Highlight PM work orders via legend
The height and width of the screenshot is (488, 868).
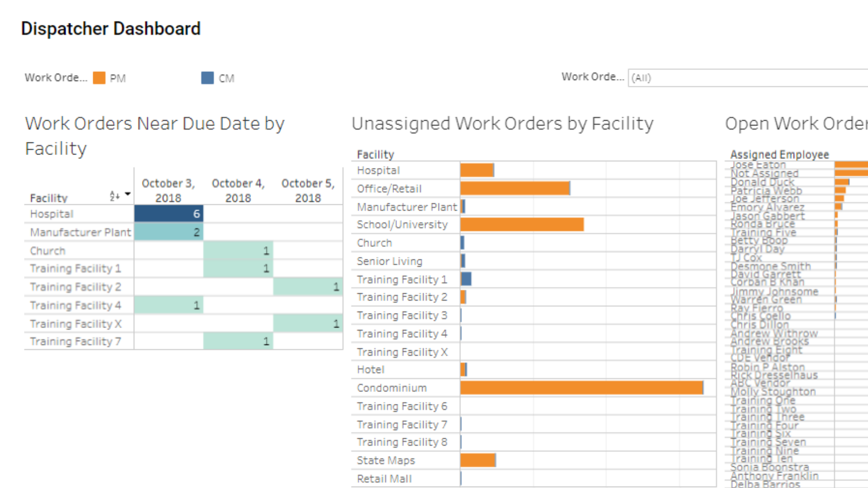99,78
